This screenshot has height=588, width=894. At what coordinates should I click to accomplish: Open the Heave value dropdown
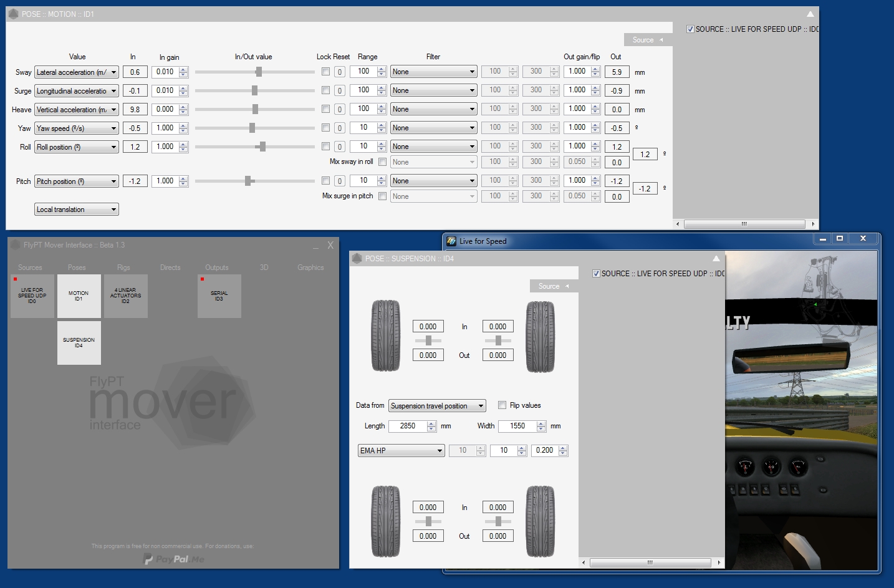(x=77, y=110)
